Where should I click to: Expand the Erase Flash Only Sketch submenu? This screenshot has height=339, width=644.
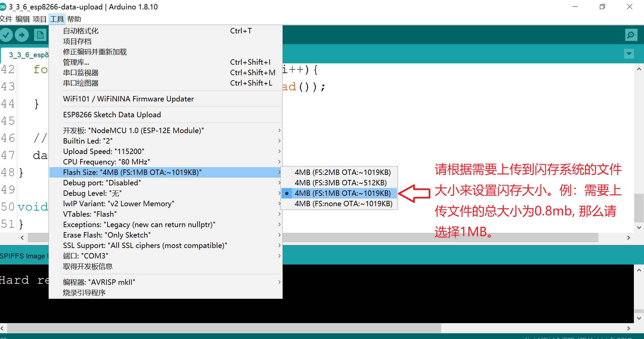(165, 235)
